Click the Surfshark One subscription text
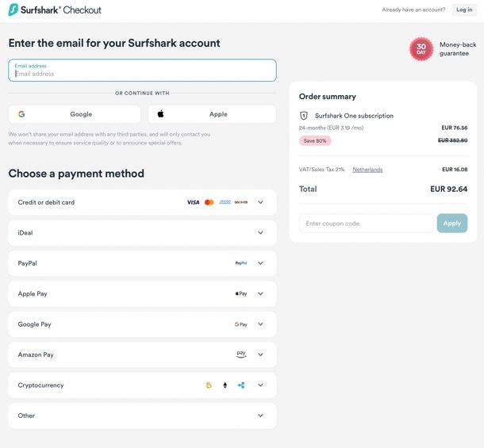 tap(354, 116)
